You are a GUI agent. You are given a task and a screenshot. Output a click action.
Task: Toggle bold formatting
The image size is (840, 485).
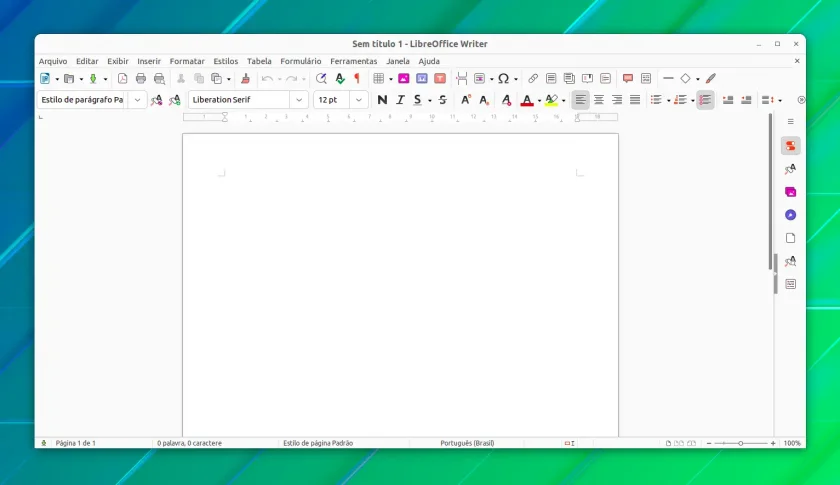tap(382, 100)
